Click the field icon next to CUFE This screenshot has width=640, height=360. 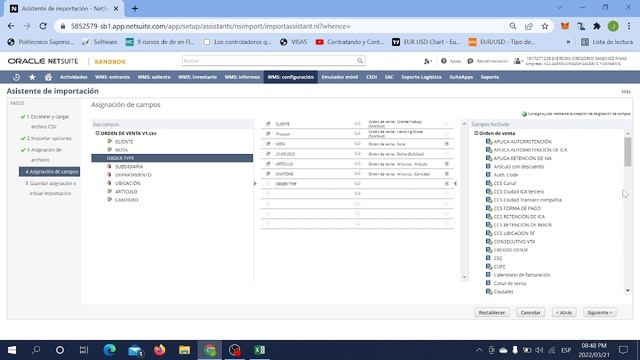[489, 267]
